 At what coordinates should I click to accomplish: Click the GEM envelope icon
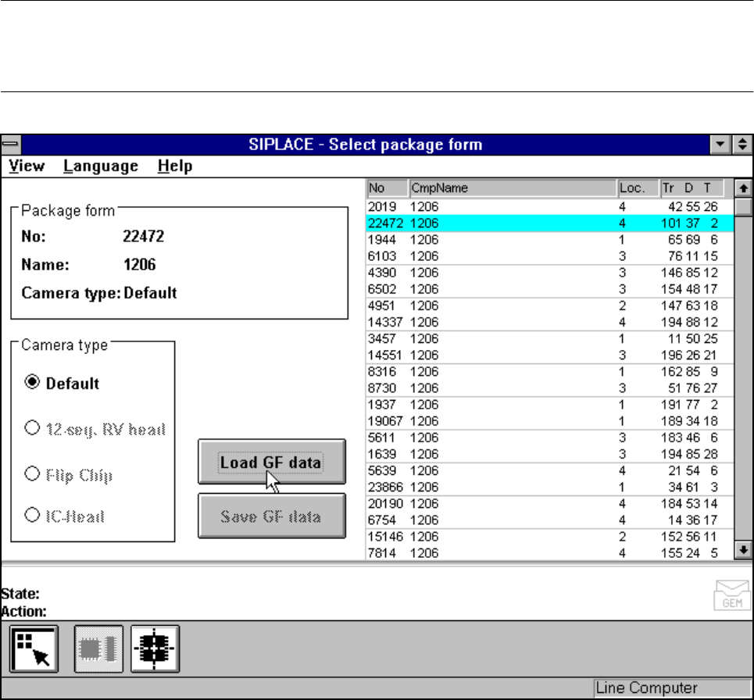pos(732,595)
